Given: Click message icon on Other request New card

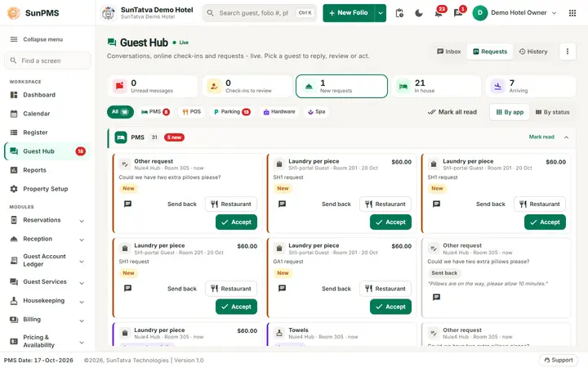Looking at the screenshot, I should (x=128, y=204).
